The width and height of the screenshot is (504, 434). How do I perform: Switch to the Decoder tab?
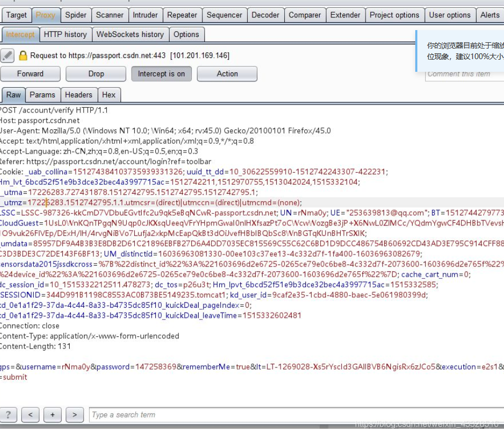(x=266, y=15)
